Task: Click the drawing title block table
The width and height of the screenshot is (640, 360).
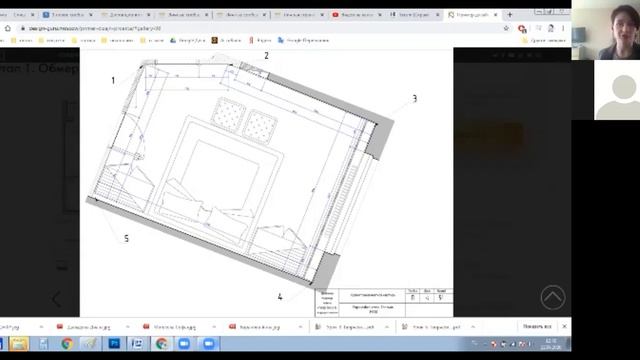Action: (384, 302)
